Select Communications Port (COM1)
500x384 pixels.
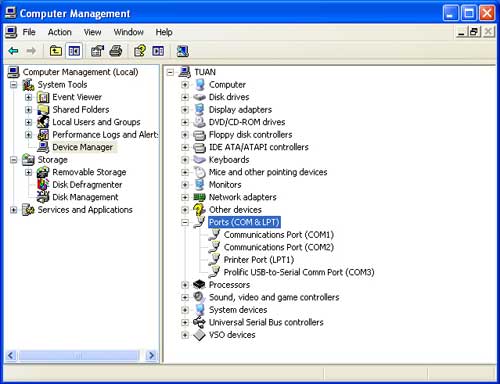click(x=279, y=235)
